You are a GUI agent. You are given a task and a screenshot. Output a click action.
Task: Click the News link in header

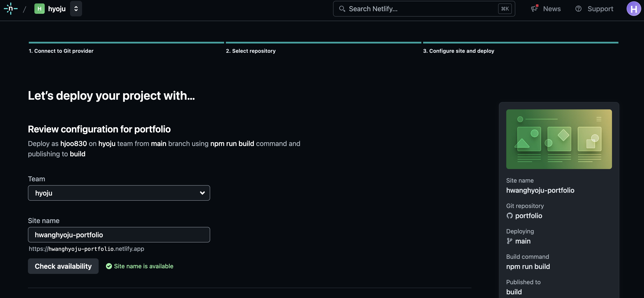552,9
